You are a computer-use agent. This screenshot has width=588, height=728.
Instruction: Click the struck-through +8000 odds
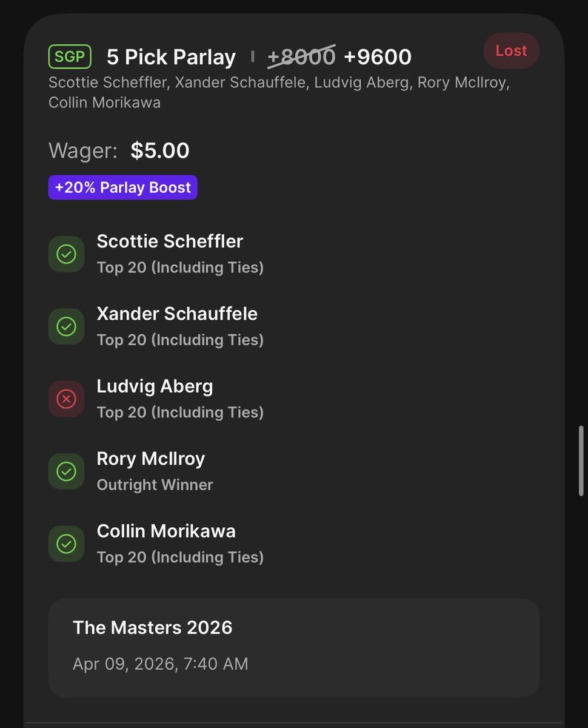(x=301, y=57)
